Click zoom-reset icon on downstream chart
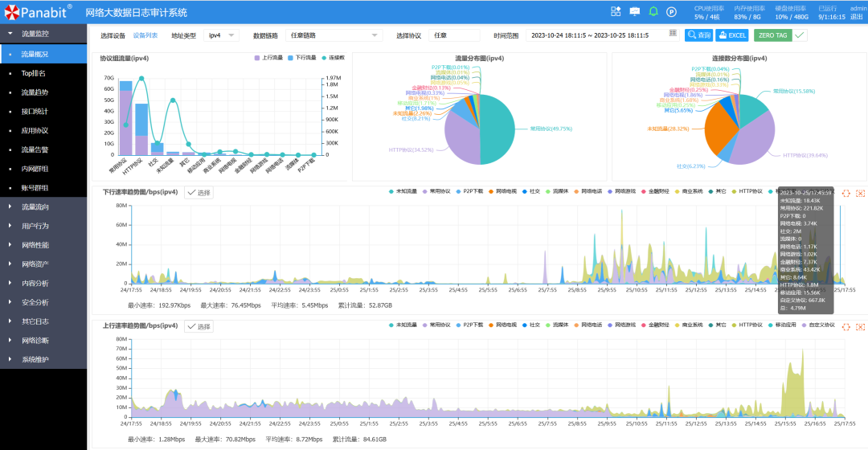This screenshot has width=868, height=450. click(x=860, y=193)
